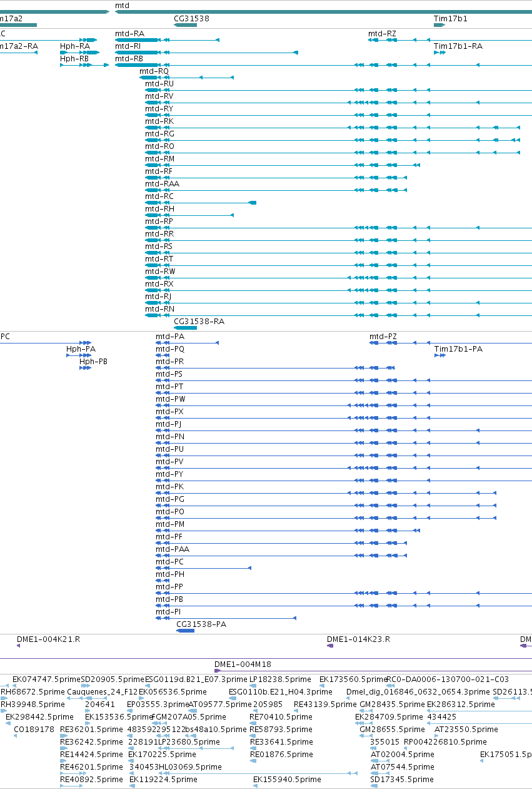This screenshot has width=532, height=789.
Task: Click transcript mtd-RP label
Action: coord(159,221)
